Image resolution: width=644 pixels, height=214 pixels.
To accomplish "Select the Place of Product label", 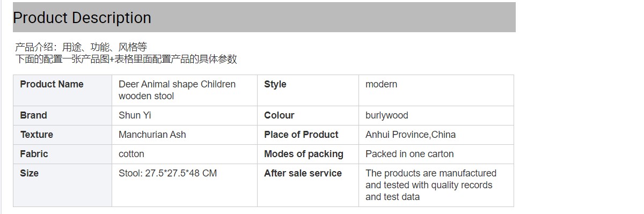I will 301,135.
